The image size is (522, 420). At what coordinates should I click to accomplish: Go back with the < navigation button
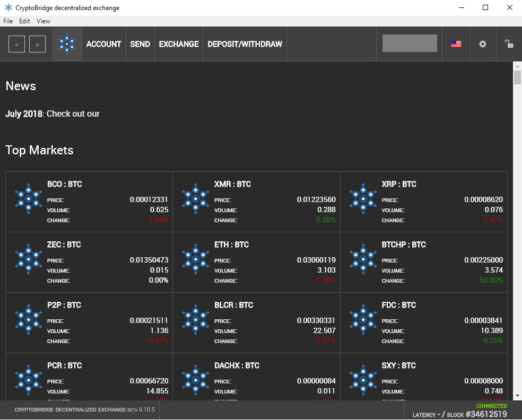point(16,44)
